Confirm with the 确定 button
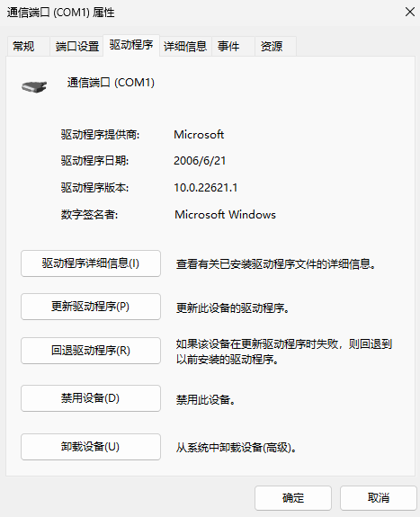The height and width of the screenshot is (517, 420). pyautogui.click(x=293, y=498)
